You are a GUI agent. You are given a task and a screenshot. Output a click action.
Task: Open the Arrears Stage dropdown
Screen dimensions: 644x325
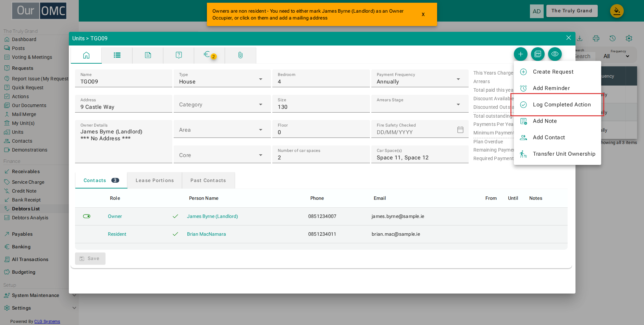point(420,104)
